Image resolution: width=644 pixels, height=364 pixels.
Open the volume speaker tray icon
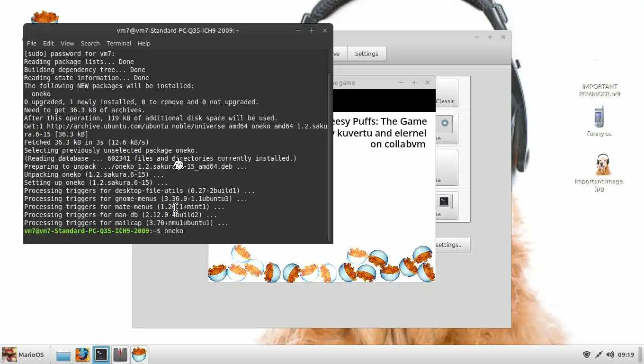610,355
